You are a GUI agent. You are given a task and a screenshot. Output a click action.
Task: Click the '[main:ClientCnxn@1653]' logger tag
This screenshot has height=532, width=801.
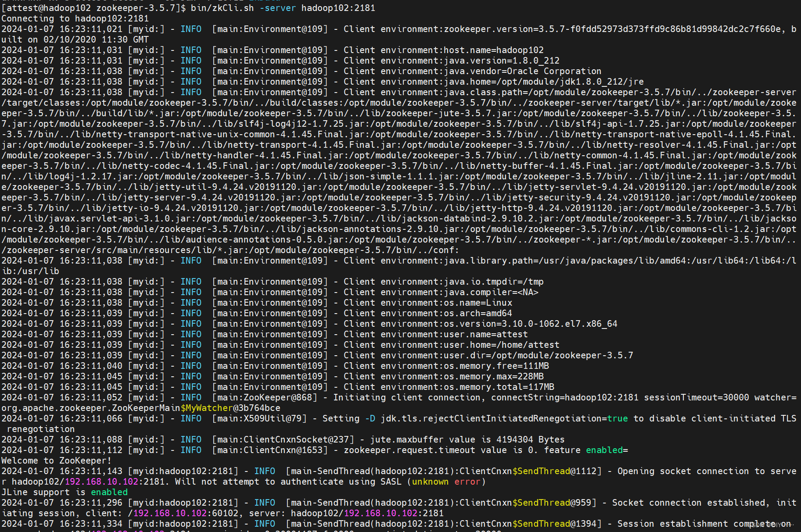[269, 450]
